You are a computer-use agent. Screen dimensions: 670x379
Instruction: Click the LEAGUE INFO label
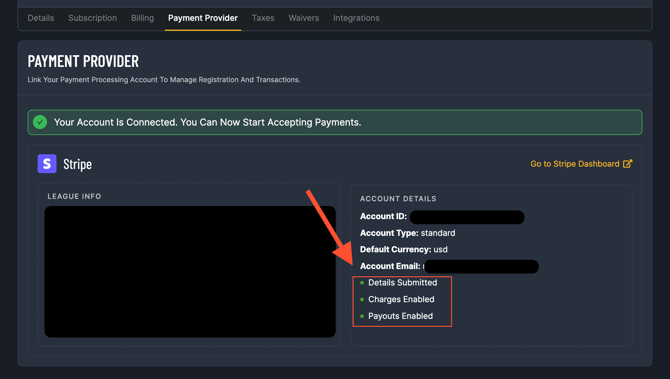74,197
